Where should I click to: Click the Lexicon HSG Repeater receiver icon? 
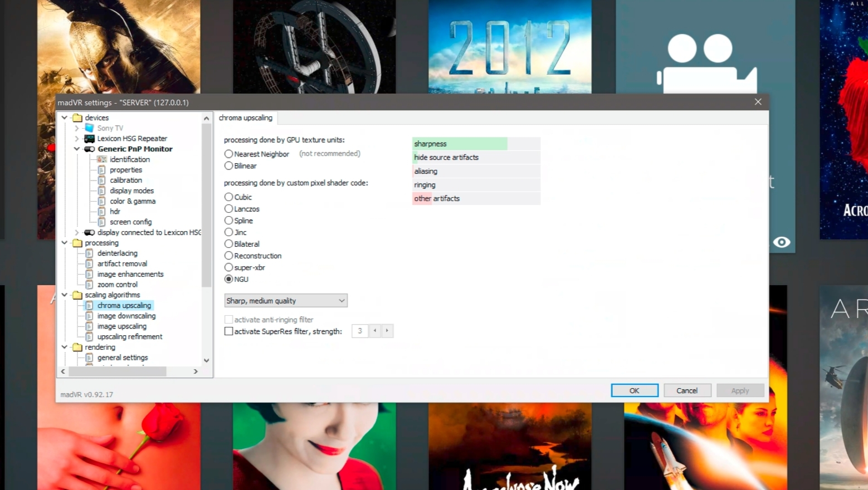point(89,139)
